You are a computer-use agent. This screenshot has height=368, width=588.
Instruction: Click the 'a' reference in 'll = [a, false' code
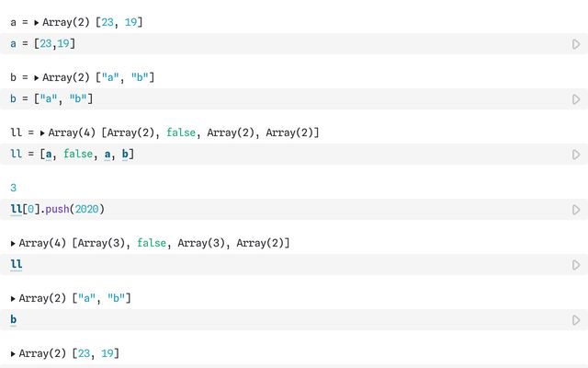tap(49, 155)
